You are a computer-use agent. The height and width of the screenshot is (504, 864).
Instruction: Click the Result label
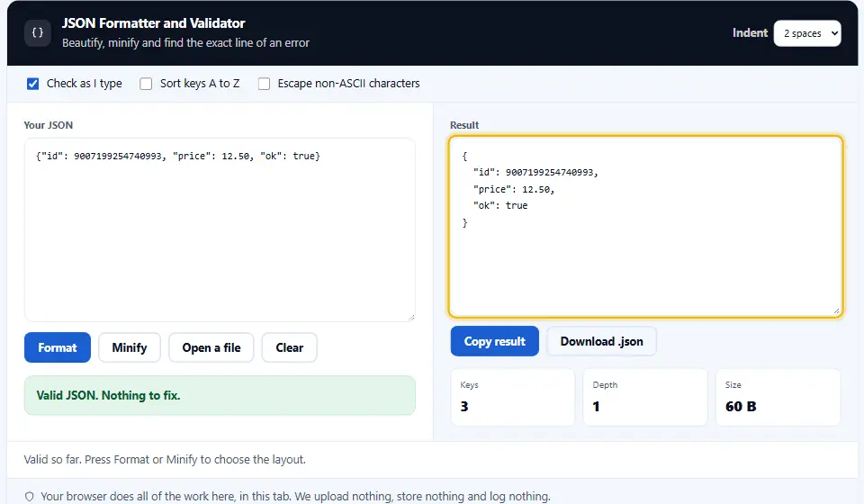point(464,125)
